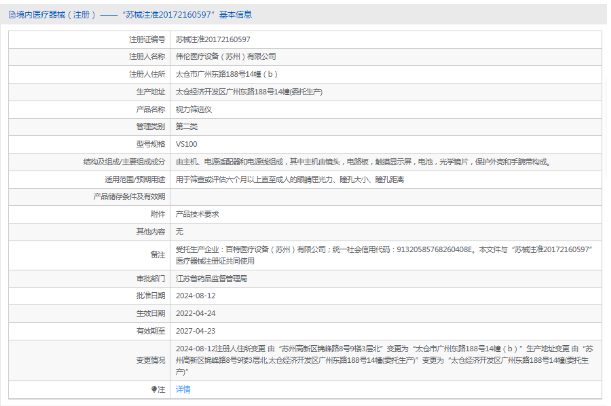
Task: Click the 变更情况 label
Action: point(150,360)
